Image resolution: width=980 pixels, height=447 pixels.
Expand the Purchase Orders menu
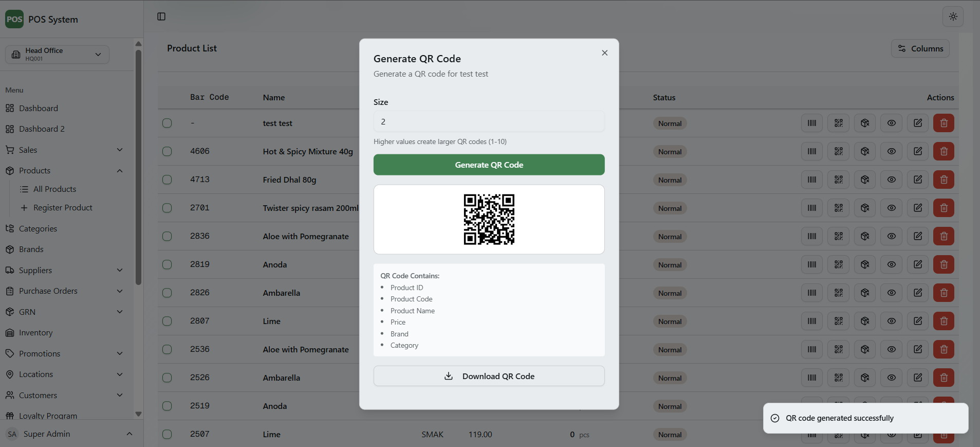(x=64, y=291)
